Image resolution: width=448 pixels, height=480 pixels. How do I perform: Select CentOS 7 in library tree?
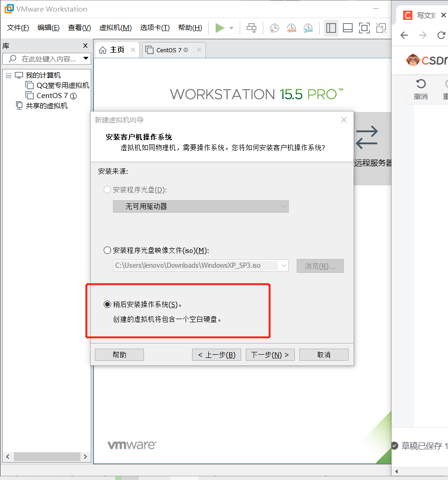[x=51, y=96]
